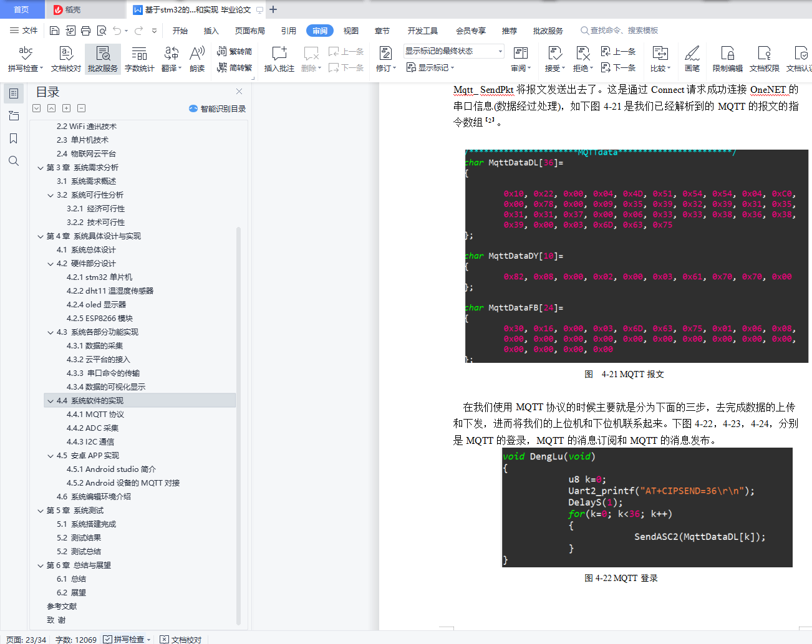
Task: Start 朗读 read aloud
Action: [197, 59]
